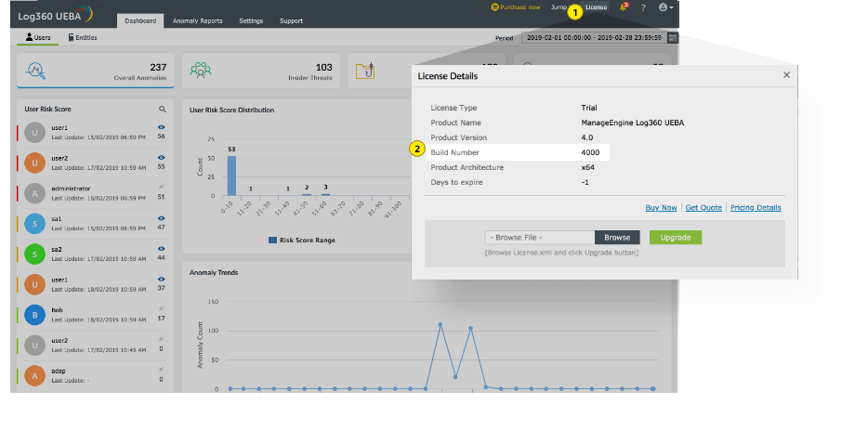Click the Insider Threats people icon

[x=201, y=70]
